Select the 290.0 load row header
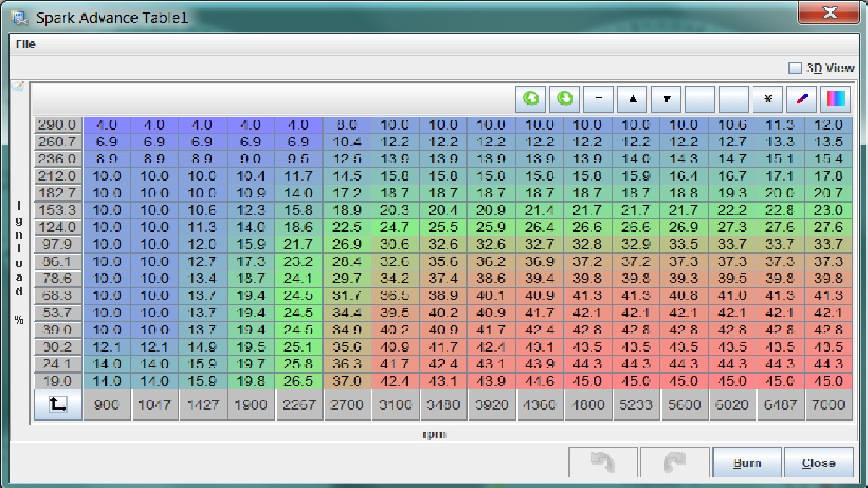The width and height of the screenshot is (868, 488). (57, 125)
